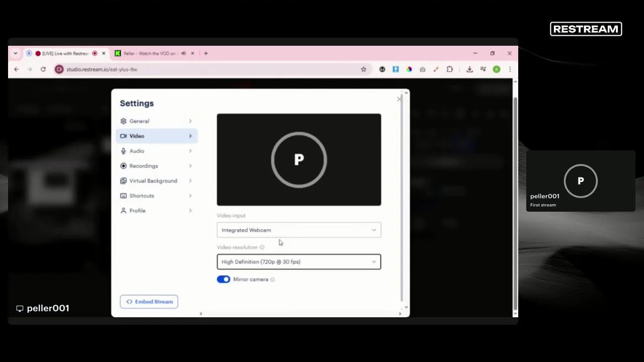Open the media control icon
The width and height of the screenshot is (644, 362).
pos(483,69)
